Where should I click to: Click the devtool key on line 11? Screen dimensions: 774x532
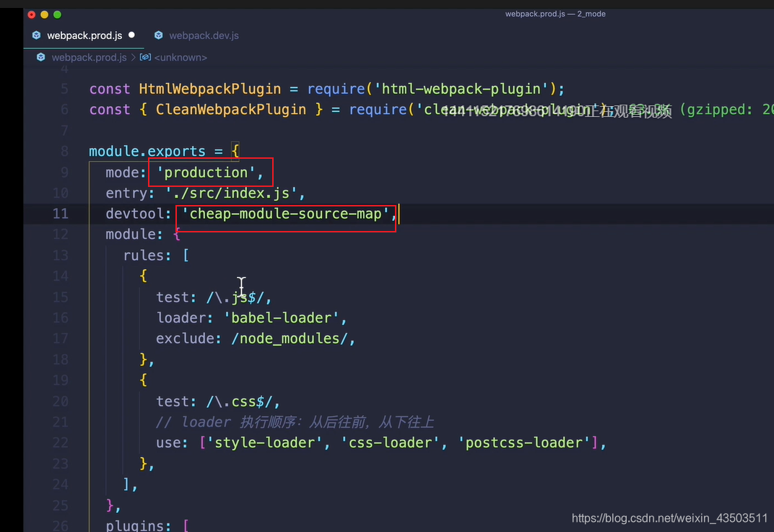134,214
